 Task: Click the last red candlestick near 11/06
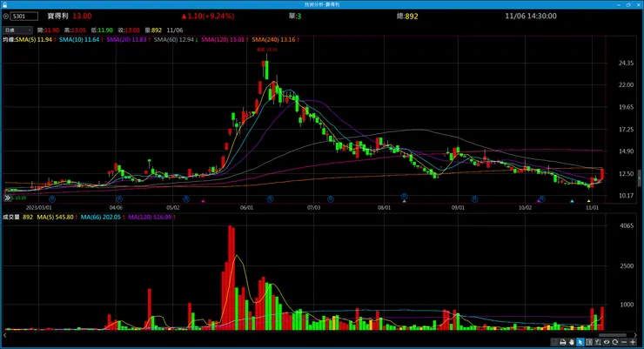602,174
